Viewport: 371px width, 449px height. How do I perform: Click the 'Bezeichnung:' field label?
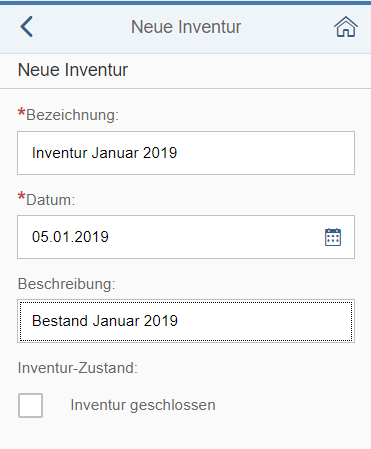click(x=72, y=115)
